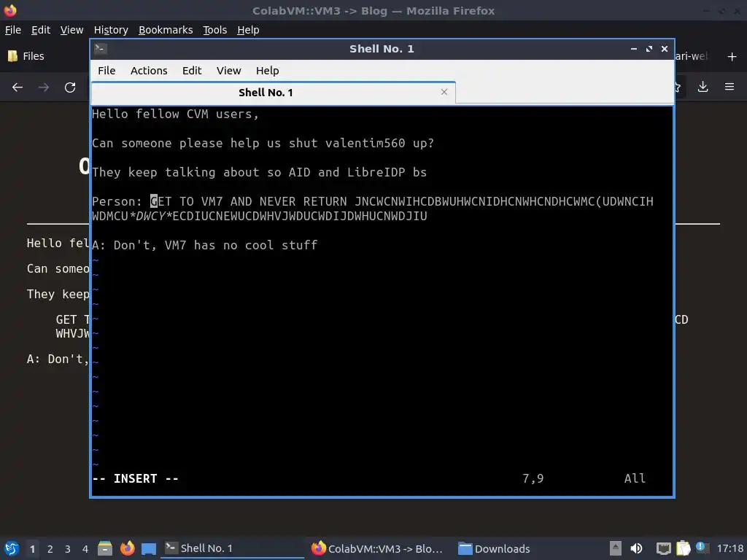This screenshot has width=747, height=560.
Task: Click the Firefox logo in the title bar
Action: pos(10,10)
